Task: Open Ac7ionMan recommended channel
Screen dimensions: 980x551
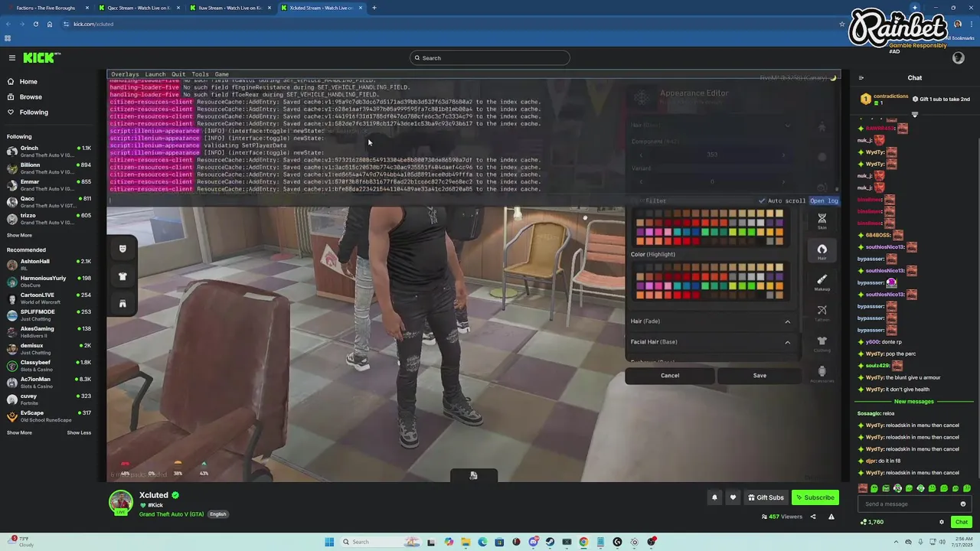Action: 47,382
